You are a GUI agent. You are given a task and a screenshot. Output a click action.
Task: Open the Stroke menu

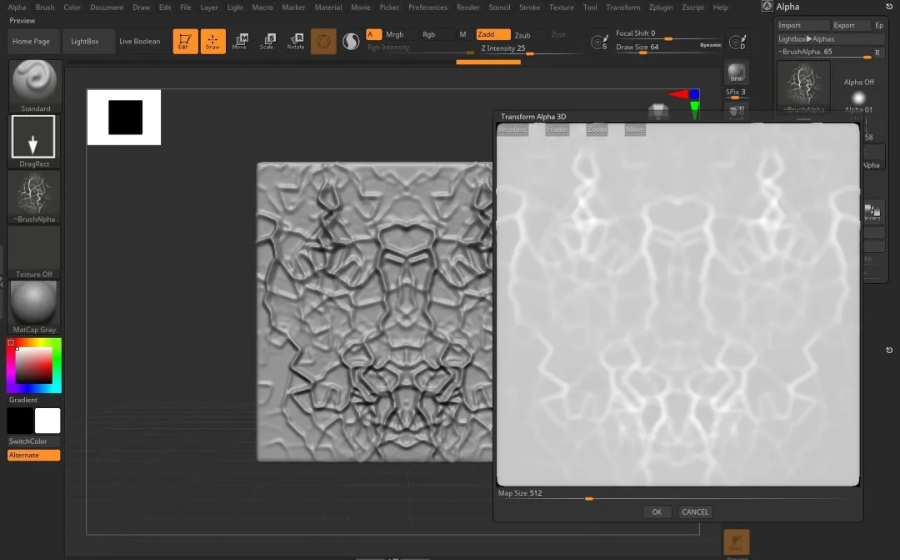[x=529, y=7]
